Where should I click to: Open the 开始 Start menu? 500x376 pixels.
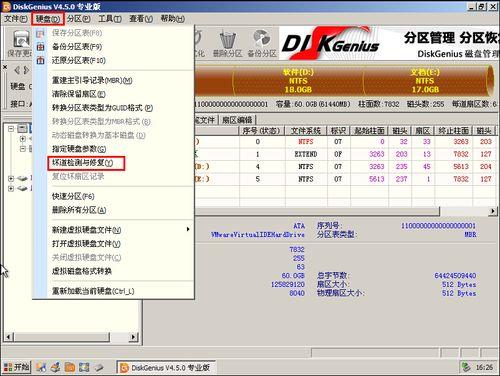(x=16, y=368)
